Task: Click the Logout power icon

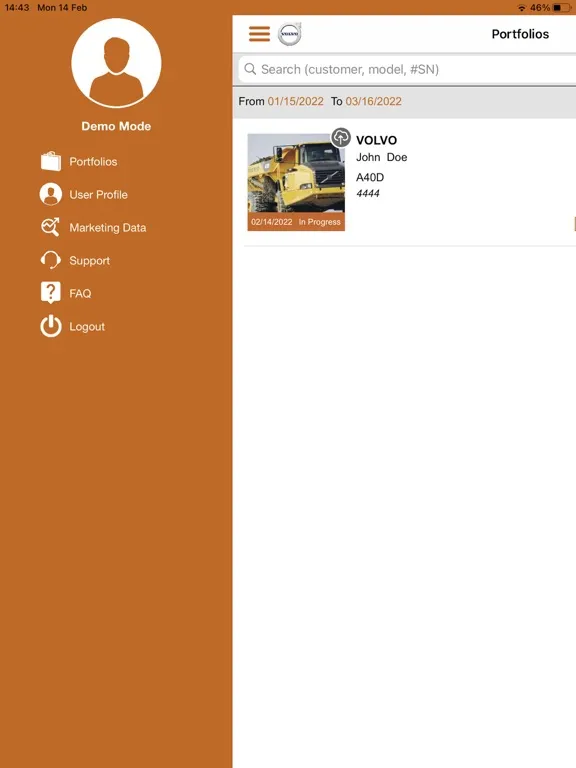Action: (x=50, y=326)
